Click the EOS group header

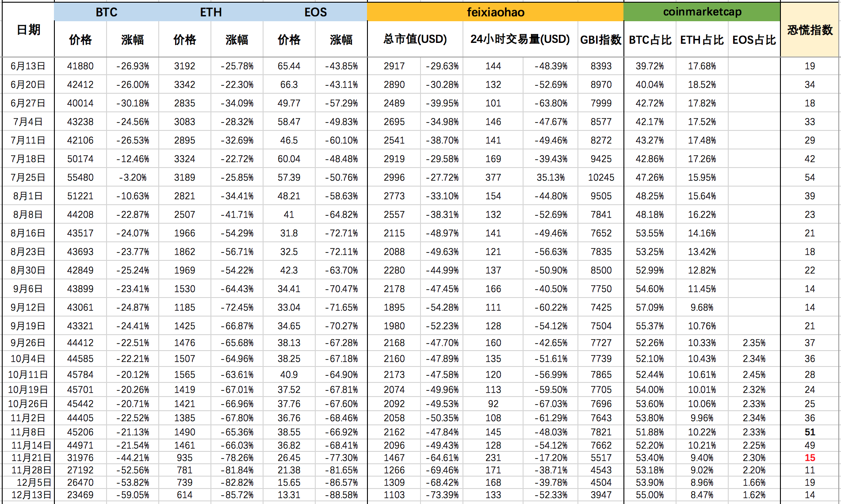coord(315,12)
